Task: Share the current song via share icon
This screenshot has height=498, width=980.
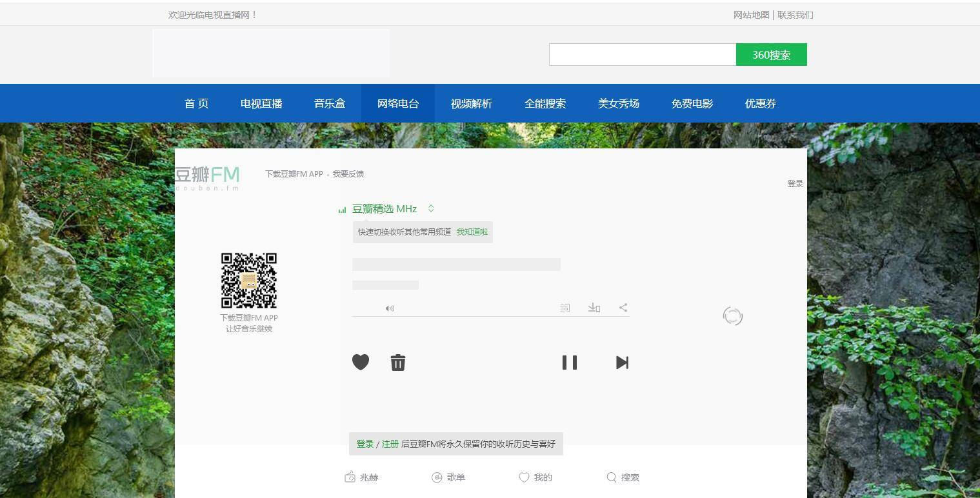Action: 623,308
